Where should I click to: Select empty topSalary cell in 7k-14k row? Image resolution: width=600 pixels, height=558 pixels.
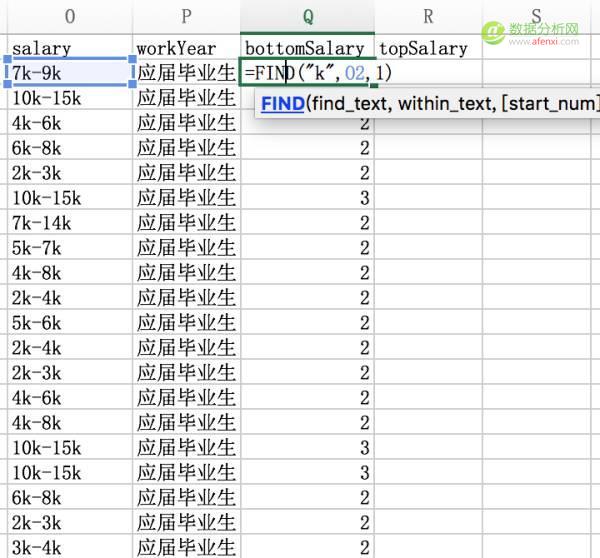coord(428,222)
